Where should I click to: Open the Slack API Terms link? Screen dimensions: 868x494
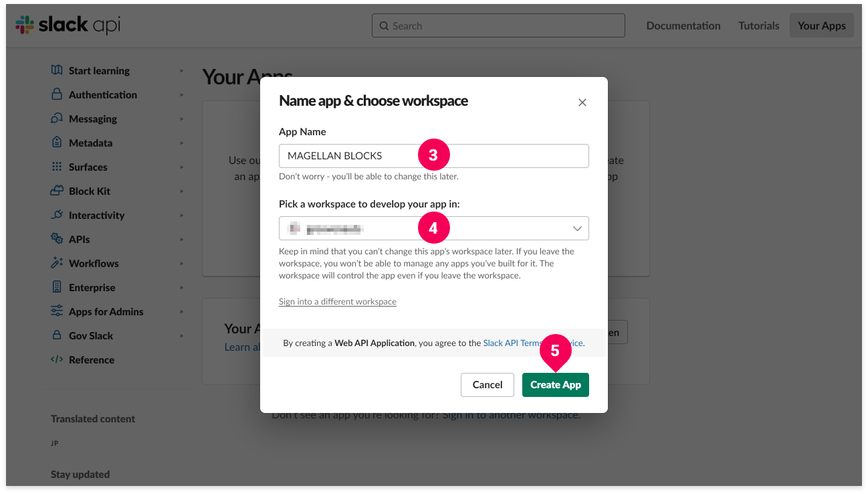click(533, 343)
